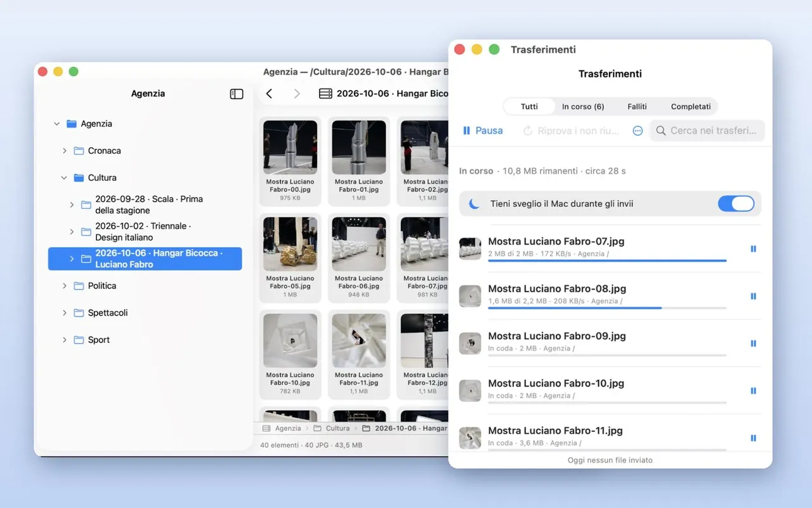The height and width of the screenshot is (508, 812).
Task: Pause the Mostra Luciano Fabro-10.jpg transfer
Action: pos(754,391)
